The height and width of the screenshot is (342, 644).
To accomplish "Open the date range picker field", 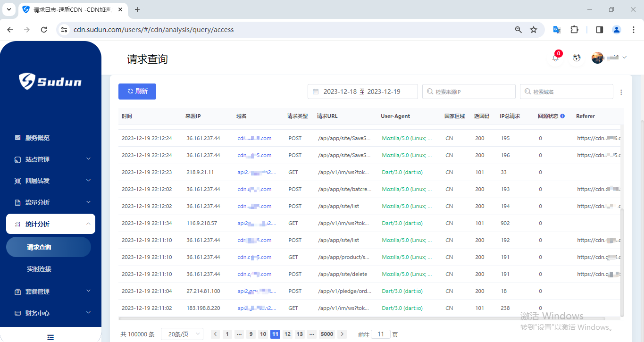I will click(x=362, y=92).
